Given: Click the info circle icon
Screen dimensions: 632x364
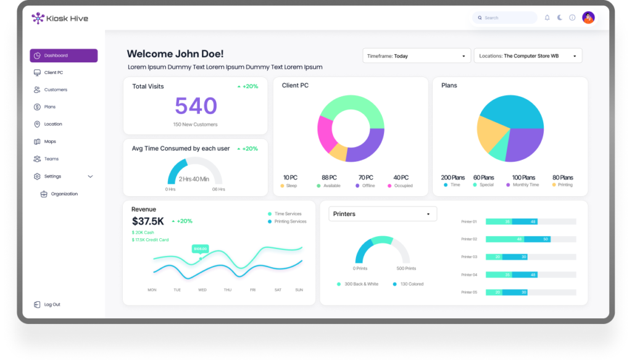Looking at the screenshot, I should pos(572,18).
